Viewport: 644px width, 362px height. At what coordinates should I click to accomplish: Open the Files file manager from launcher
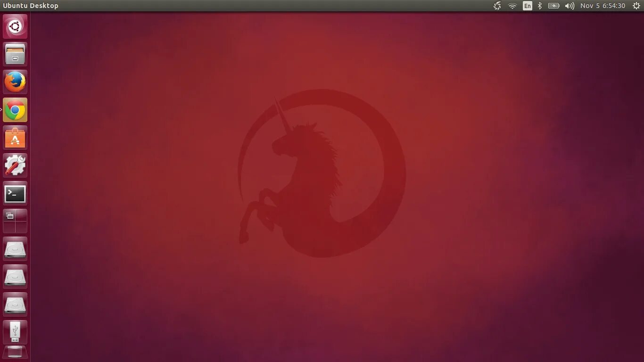coord(15,54)
